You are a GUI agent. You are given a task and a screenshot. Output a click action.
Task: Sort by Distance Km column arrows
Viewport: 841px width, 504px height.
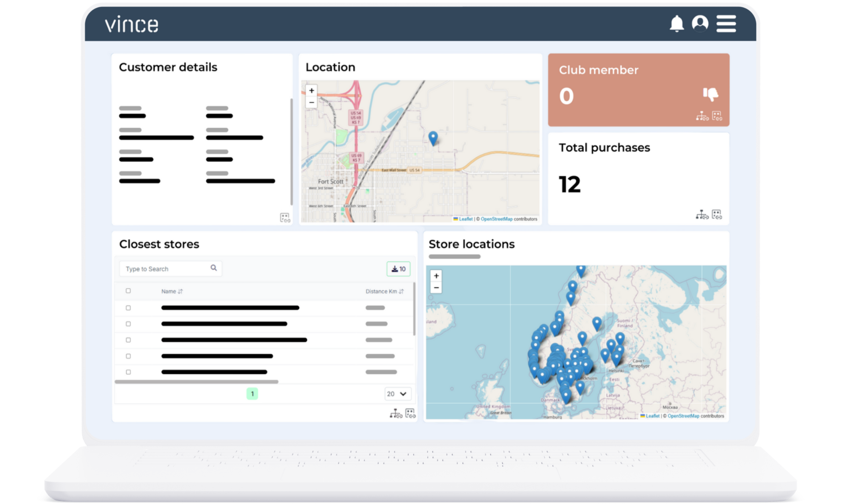click(x=401, y=291)
